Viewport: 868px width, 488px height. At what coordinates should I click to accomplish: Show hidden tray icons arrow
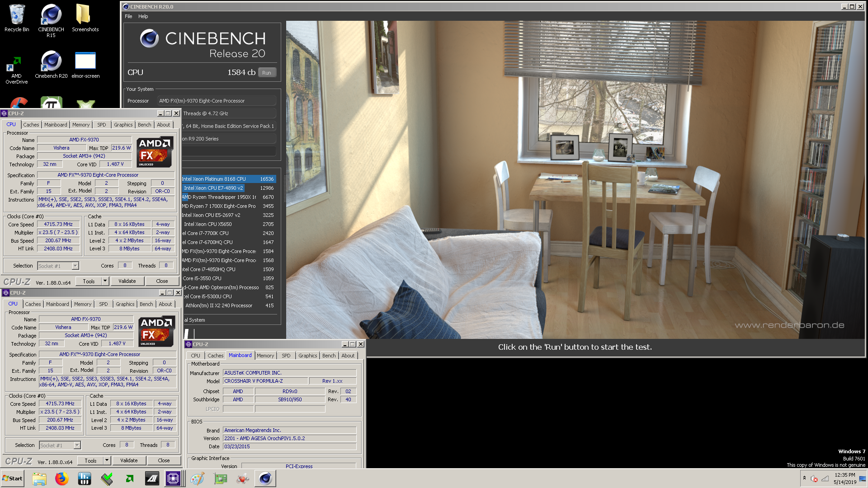pyautogui.click(x=804, y=478)
